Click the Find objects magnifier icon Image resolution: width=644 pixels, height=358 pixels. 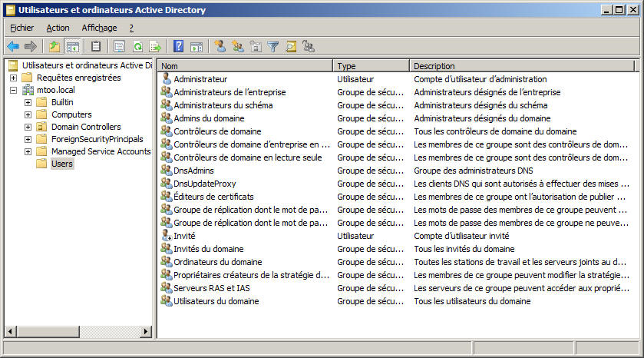click(x=291, y=47)
